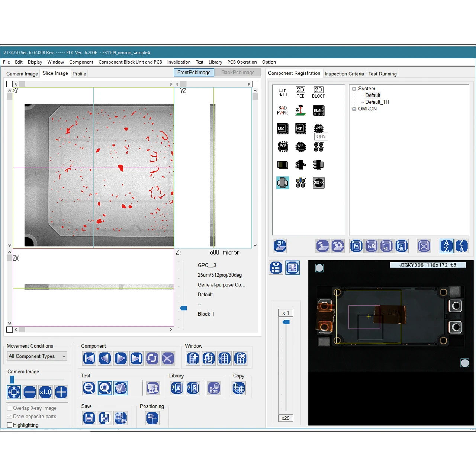Image resolution: width=476 pixels, height=476 pixels.
Task: Click the x1.0 camera zoom reset icon
Action: coord(45,392)
